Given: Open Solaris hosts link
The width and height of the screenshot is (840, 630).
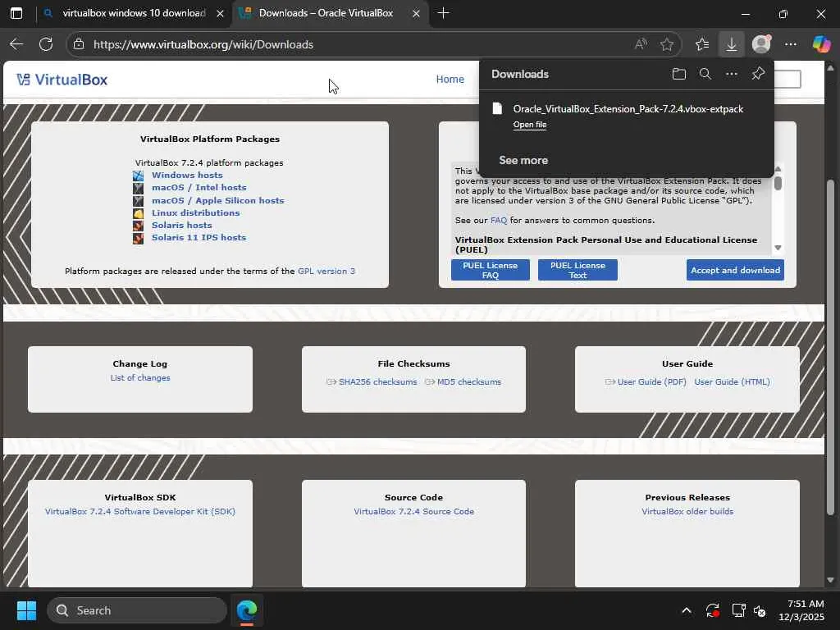Looking at the screenshot, I should point(181,225).
